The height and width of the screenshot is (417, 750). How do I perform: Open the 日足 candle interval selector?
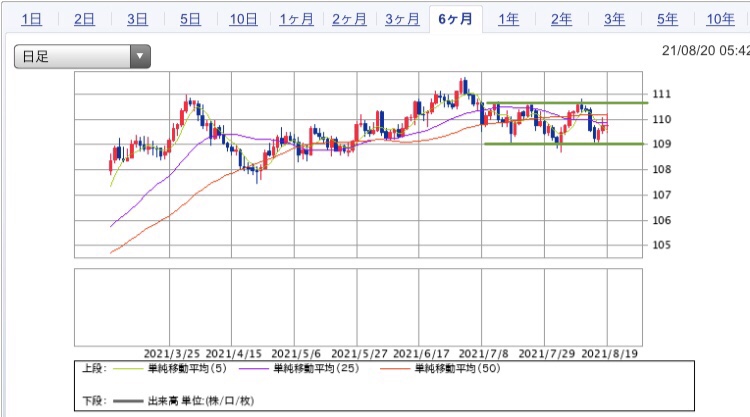pyautogui.click(x=82, y=56)
